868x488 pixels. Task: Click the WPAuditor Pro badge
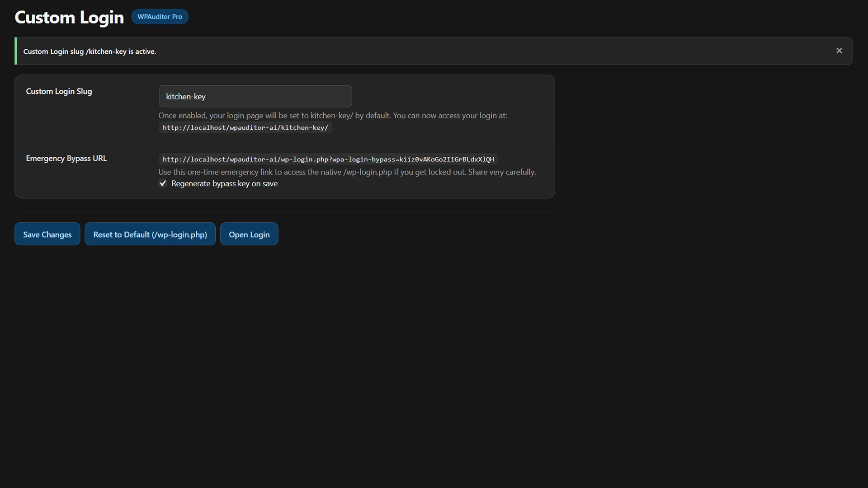(x=160, y=17)
